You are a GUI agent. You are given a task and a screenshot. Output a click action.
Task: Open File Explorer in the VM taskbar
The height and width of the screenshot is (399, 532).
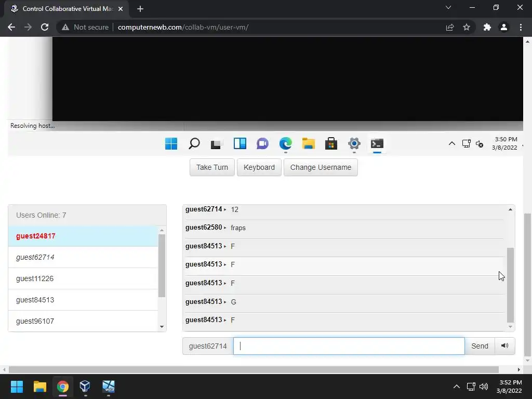309,143
